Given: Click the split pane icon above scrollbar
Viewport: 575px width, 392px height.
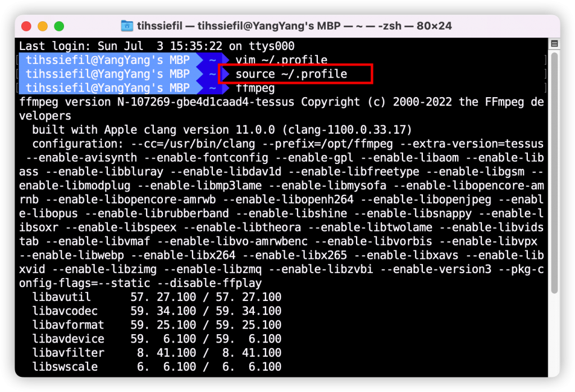Looking at the screenshot, I should [554, 44].
